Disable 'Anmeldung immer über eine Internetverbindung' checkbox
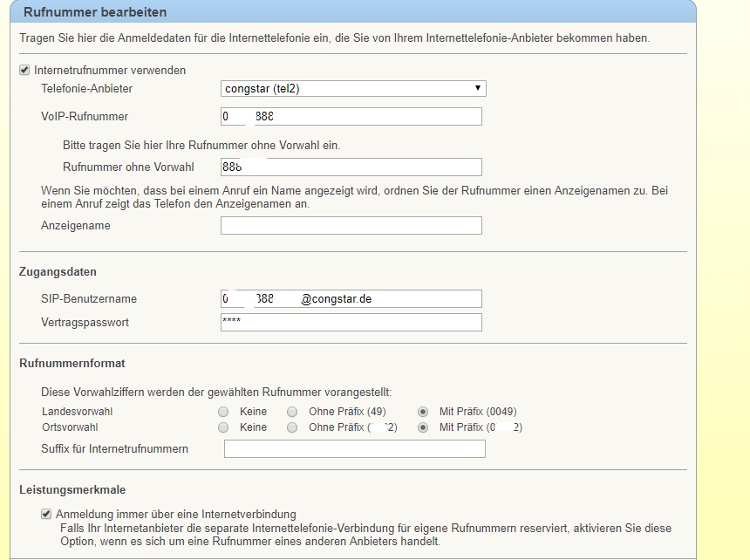 tap(46, 515)
